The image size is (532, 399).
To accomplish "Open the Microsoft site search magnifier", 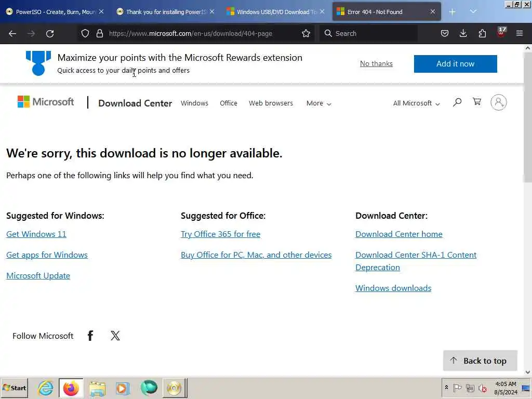I will point(457,102).
